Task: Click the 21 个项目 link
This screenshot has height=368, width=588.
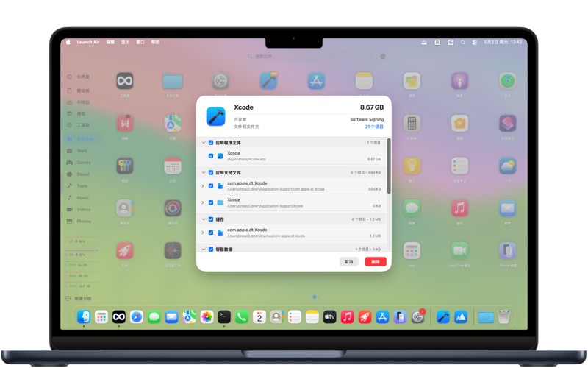Action: pos(374,127)
